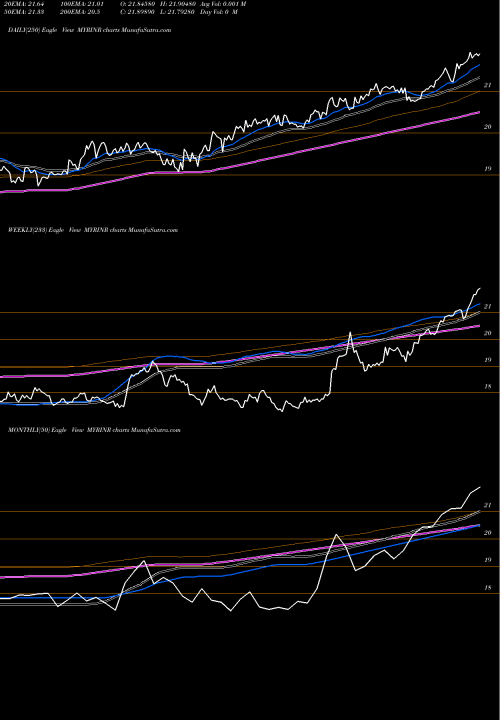
Task: Click the high price H: 21.99480
Action: (179, 4)
